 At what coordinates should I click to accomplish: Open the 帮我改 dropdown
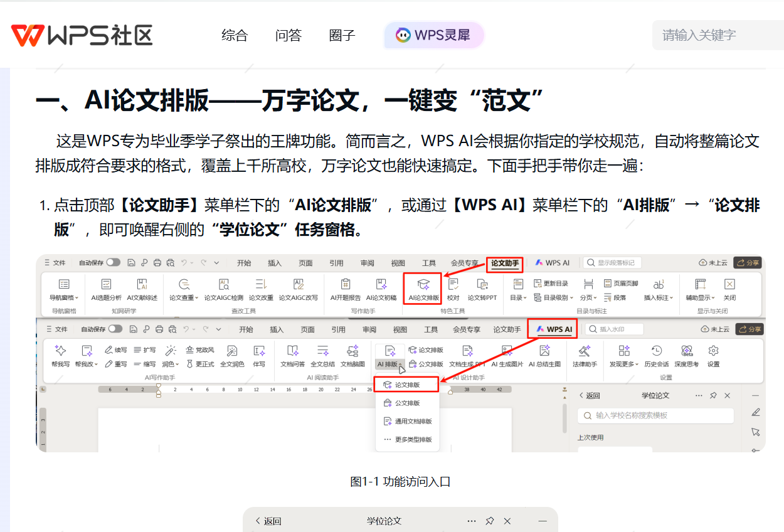(x=87, y=356)
